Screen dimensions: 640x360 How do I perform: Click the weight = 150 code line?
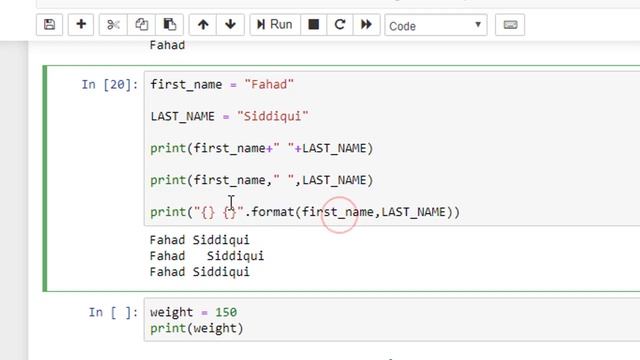click(x=193, y=312)
